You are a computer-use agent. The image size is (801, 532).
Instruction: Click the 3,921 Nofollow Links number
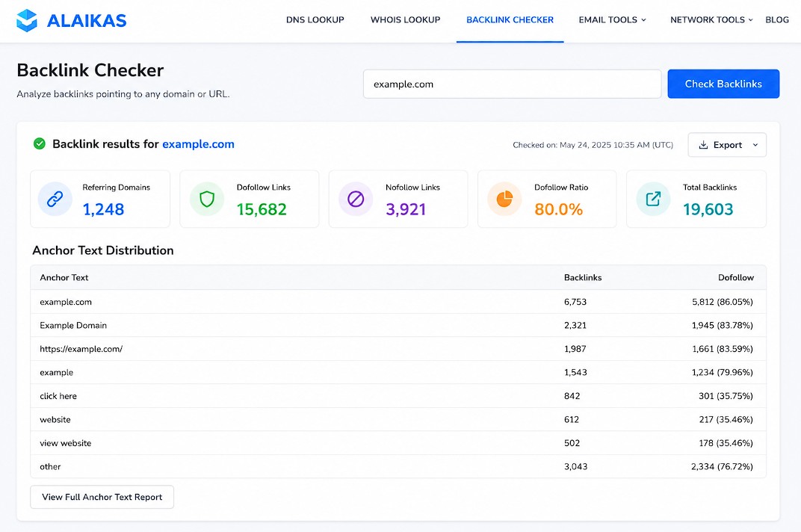tap(406, 209)
